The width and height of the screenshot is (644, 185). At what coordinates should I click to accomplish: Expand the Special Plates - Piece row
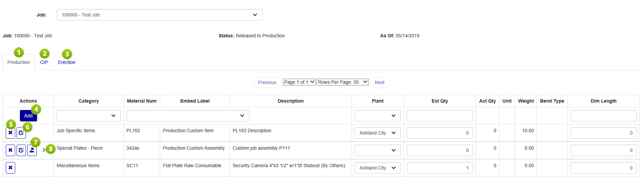44,150
